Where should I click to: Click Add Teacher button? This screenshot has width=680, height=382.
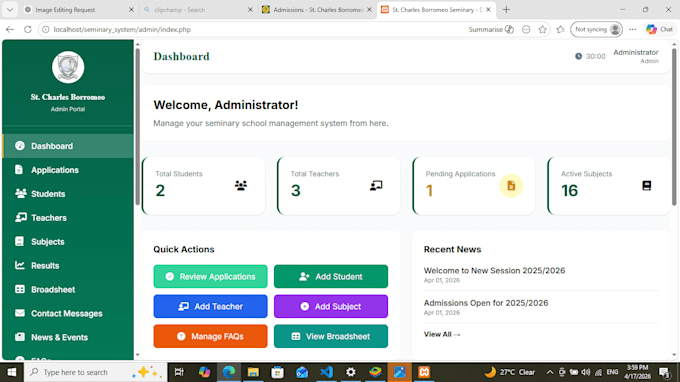click(x=210, y=307)
